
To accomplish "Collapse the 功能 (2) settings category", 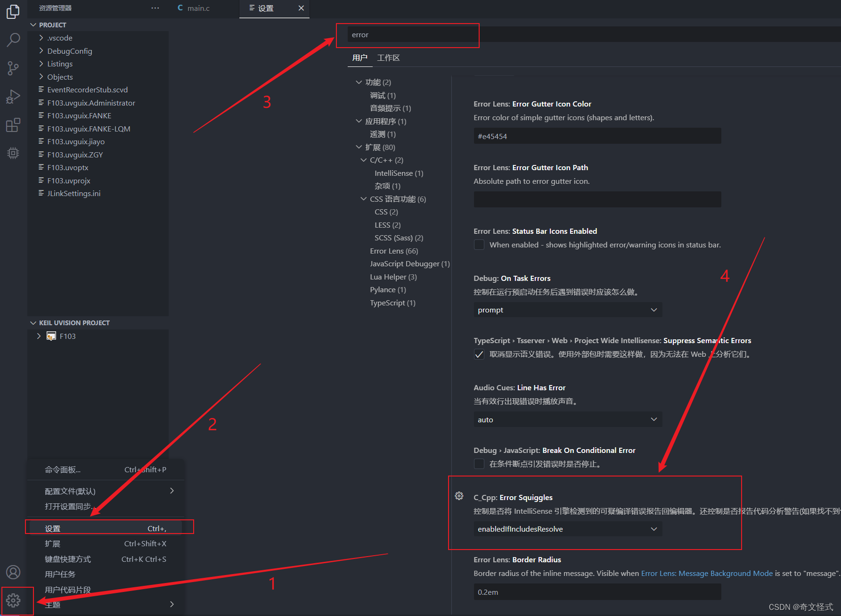I will click(x=359, y=82).
